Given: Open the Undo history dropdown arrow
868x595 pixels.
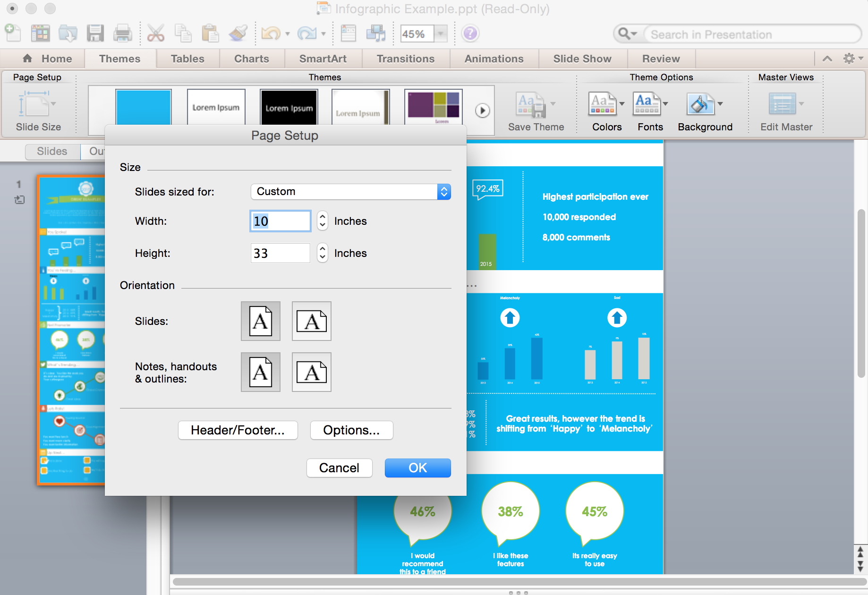Looking at the screenshot, I should [287, 34].
